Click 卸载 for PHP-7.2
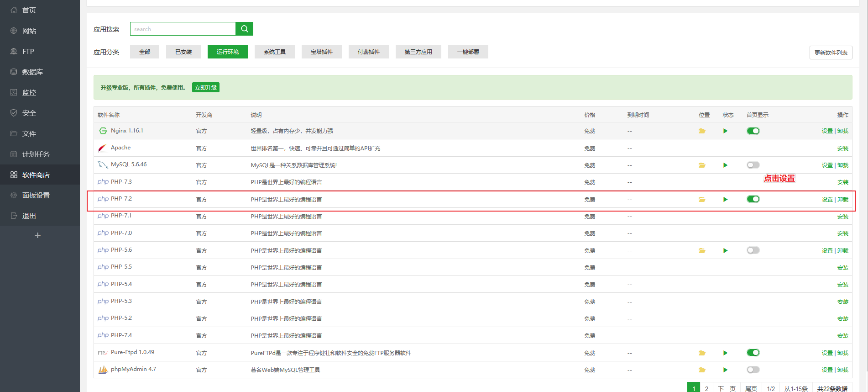Image resolution: width=868 pixels, height=392 pixels. pos(843,200)
